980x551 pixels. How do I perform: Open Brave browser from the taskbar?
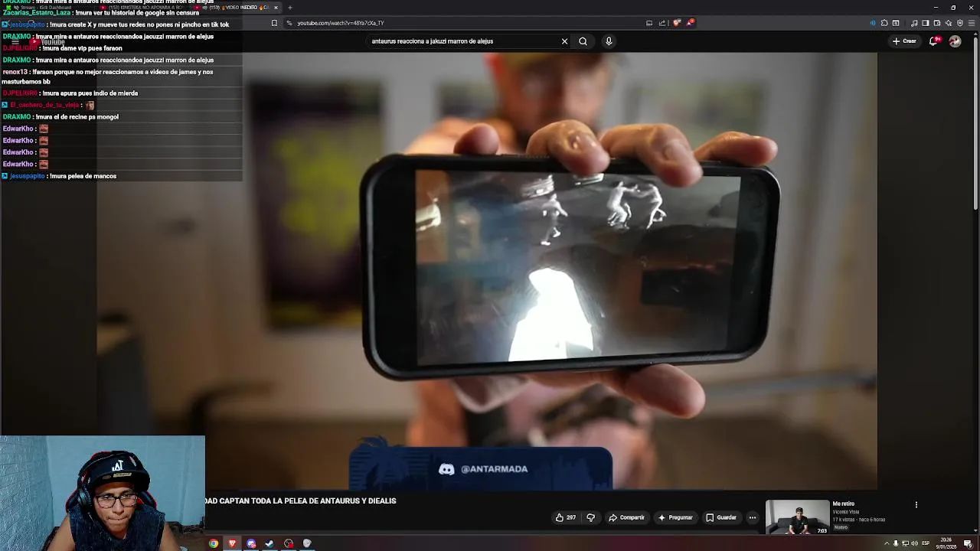tap(232, 543)
